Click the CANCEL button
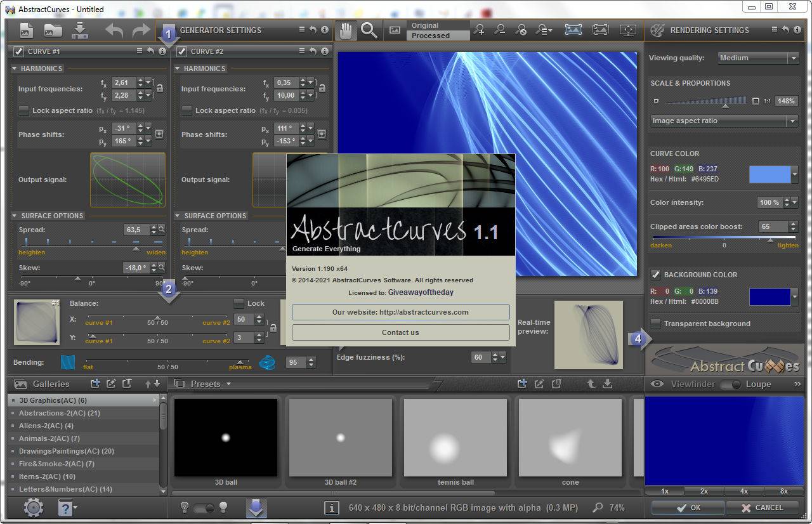 (763, 508)
